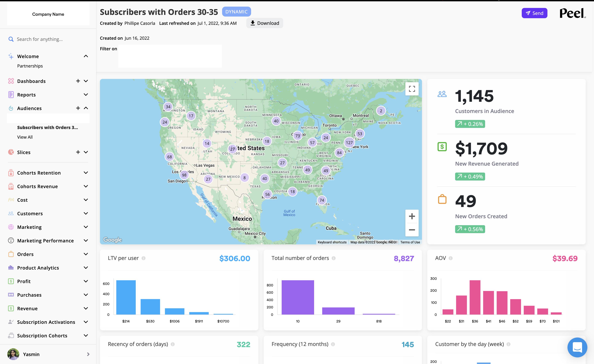Click the map fullscreen toggle icon

click(x=412, y=89)
